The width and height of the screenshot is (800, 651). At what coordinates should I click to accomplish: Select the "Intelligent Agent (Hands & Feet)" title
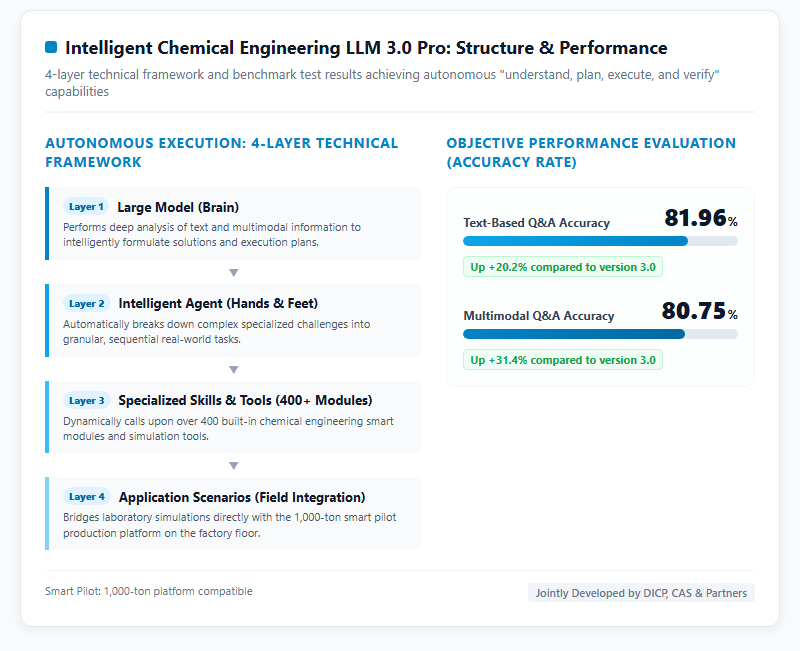tap(218, 304)
